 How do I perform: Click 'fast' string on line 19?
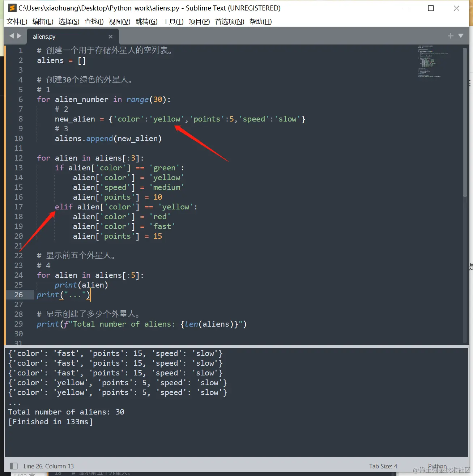coord(162,226)
